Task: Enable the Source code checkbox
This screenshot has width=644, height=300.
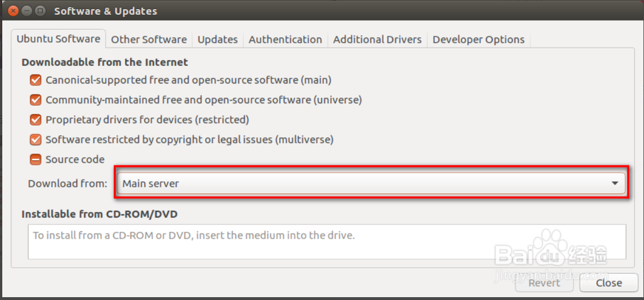Action: click(x=36, y=160)
